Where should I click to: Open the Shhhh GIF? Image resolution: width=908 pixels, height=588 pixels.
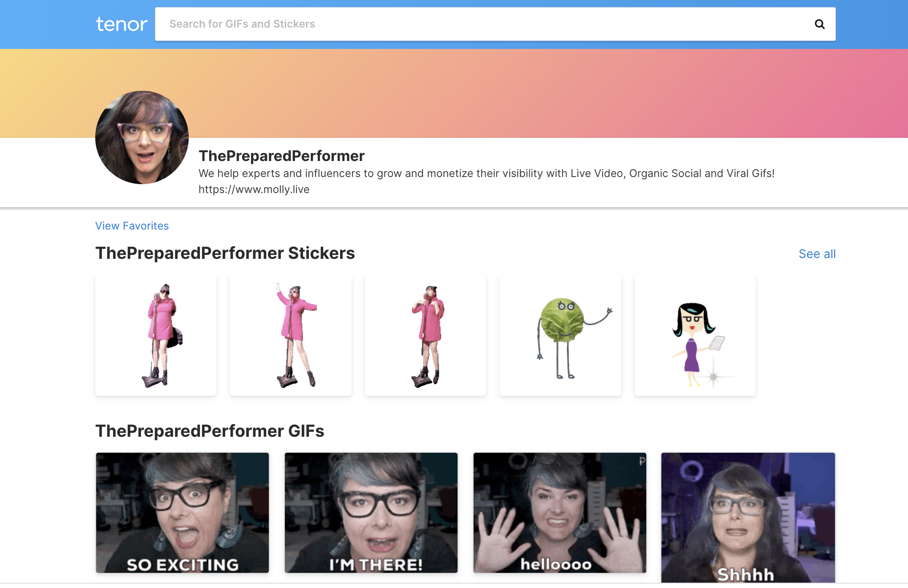coord(748,518)
